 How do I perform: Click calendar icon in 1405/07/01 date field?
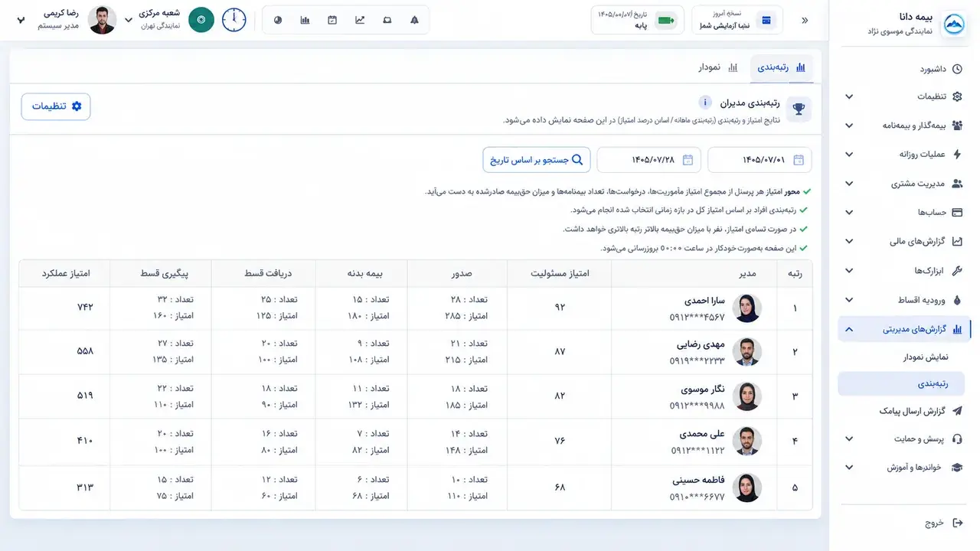799,160
